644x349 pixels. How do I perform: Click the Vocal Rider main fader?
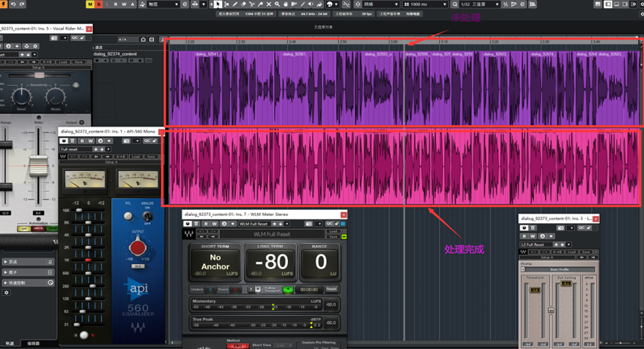click(39, 166)
